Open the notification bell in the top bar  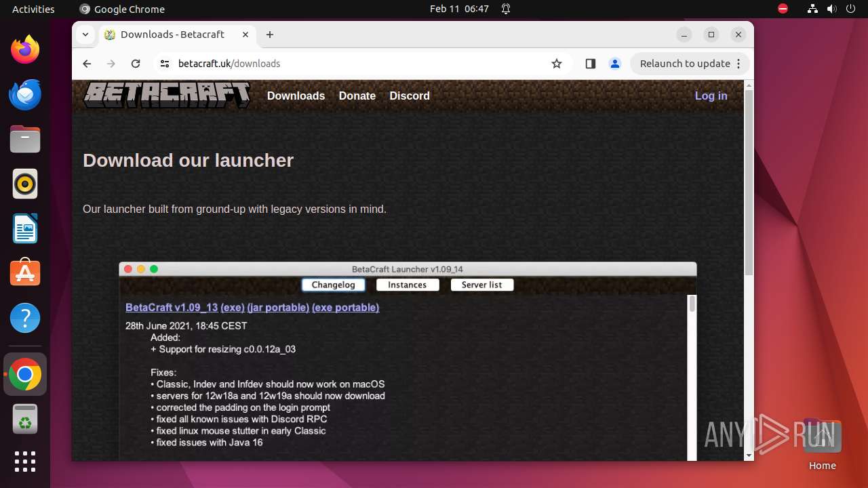click(506, 9)
